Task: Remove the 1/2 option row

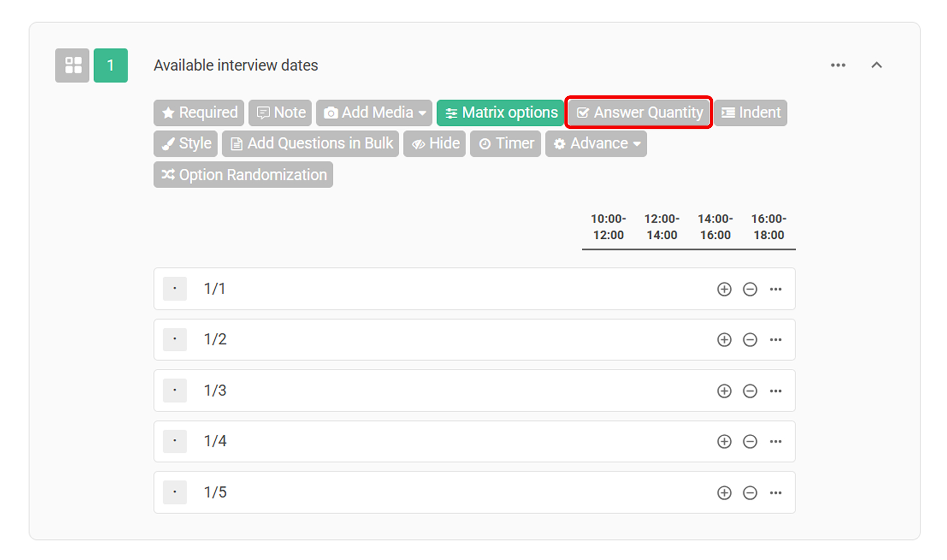Action: tap(750, 340)
